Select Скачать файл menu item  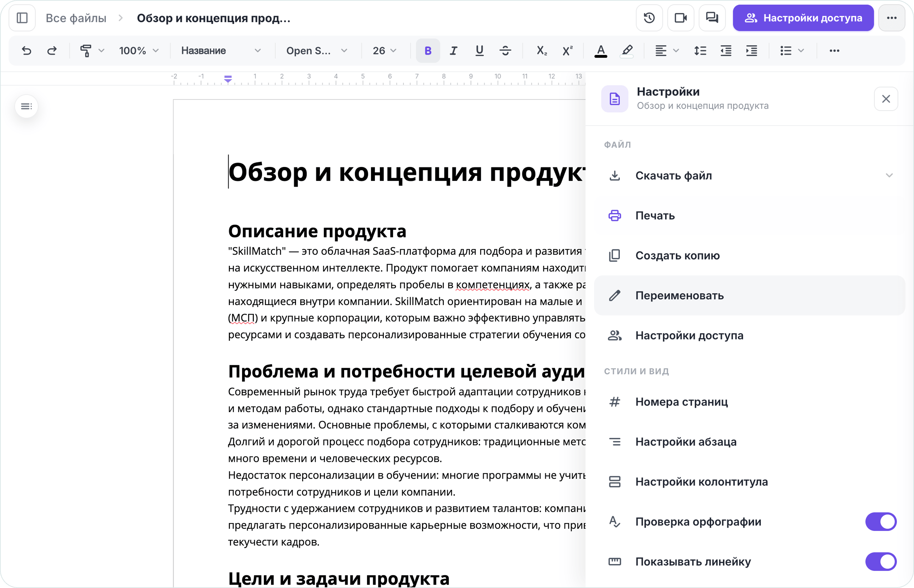click(x=749, y=175)
